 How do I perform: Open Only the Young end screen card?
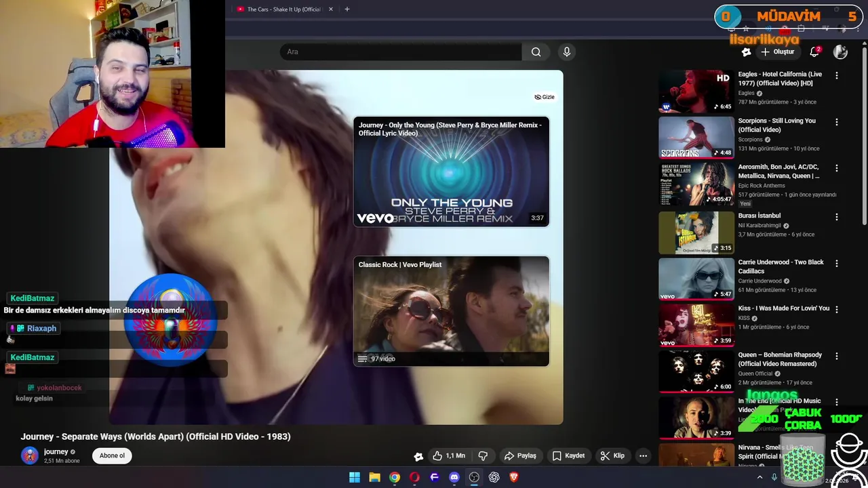[451, 171]
